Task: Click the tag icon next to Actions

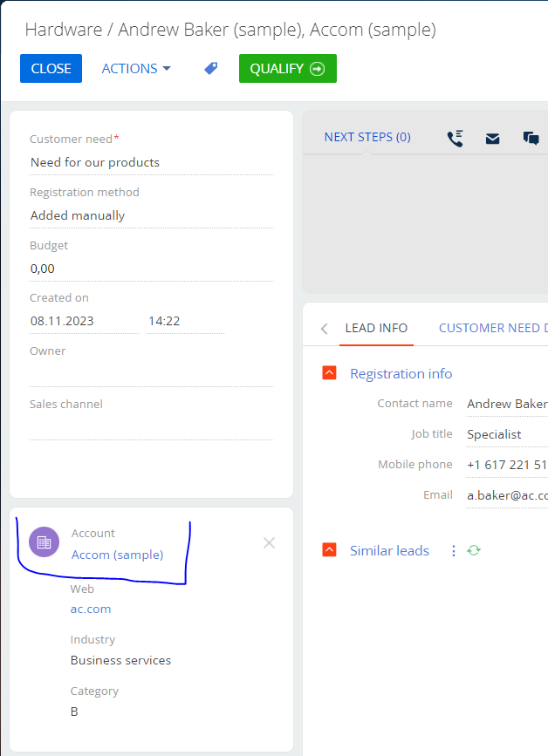Action: coord(211,69)
